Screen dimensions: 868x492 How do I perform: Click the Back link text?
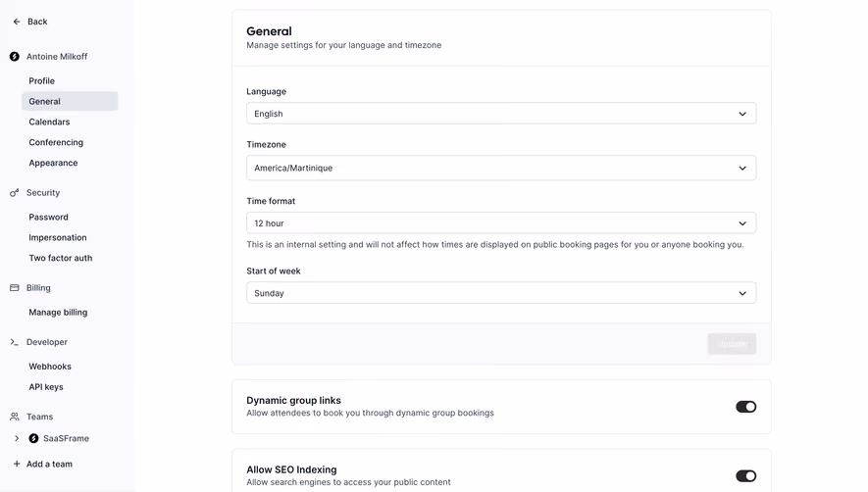tap(37, 22)
